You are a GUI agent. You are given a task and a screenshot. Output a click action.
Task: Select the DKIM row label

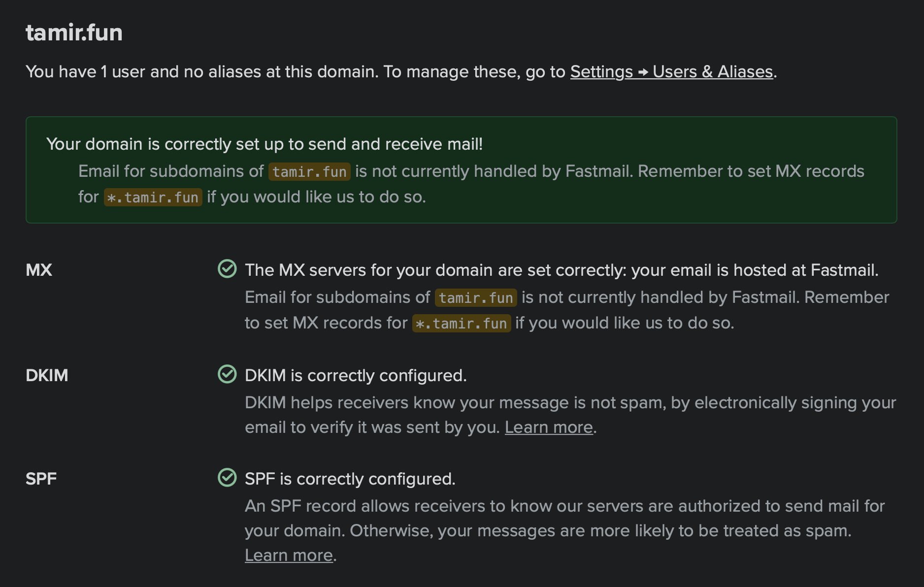(x=47, y=375)
